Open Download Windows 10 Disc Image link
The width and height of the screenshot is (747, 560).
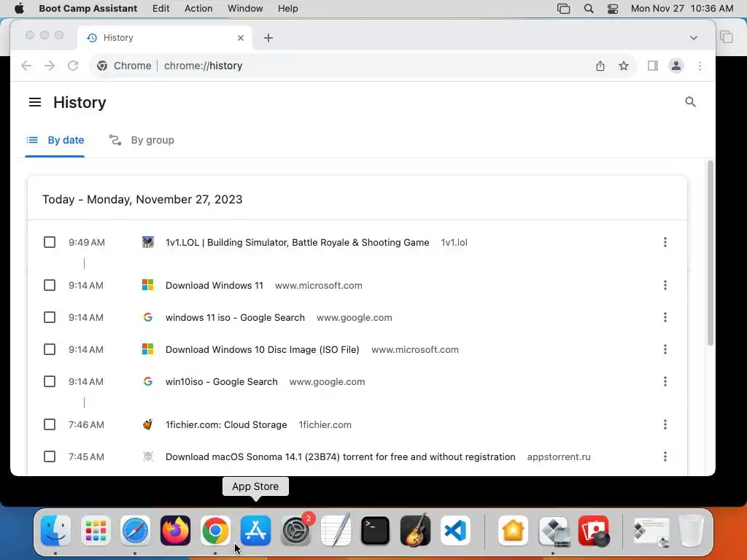(x=263, y=349)
